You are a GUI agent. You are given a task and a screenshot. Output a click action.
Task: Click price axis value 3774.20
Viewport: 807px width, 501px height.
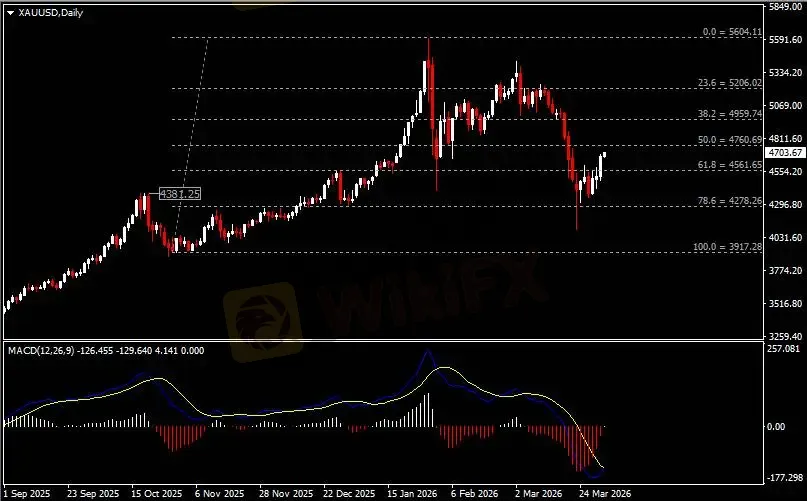785,270
